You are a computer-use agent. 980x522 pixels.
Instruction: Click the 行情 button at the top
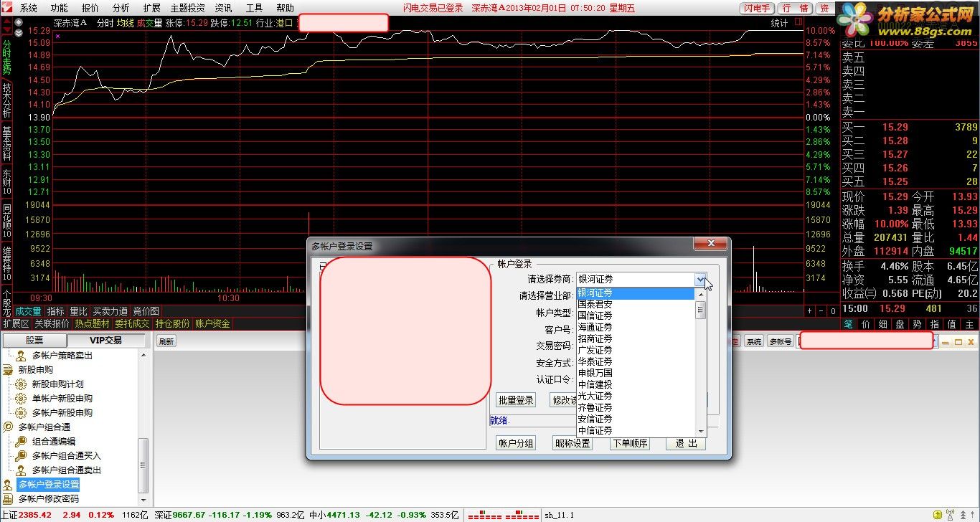pyautogui.click(x=795, y=8)
